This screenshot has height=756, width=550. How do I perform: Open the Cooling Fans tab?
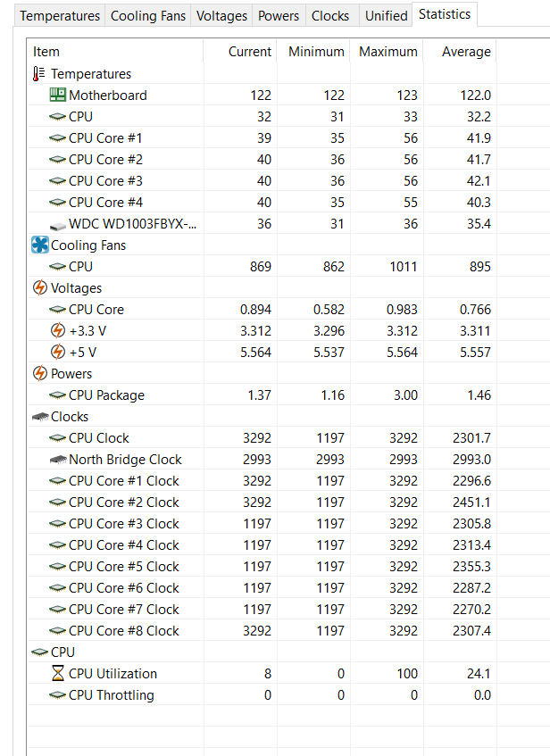[147, 16]
